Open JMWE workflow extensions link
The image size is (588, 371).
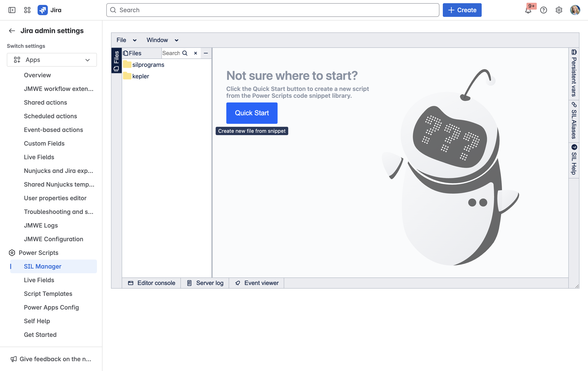coord(59,89)
